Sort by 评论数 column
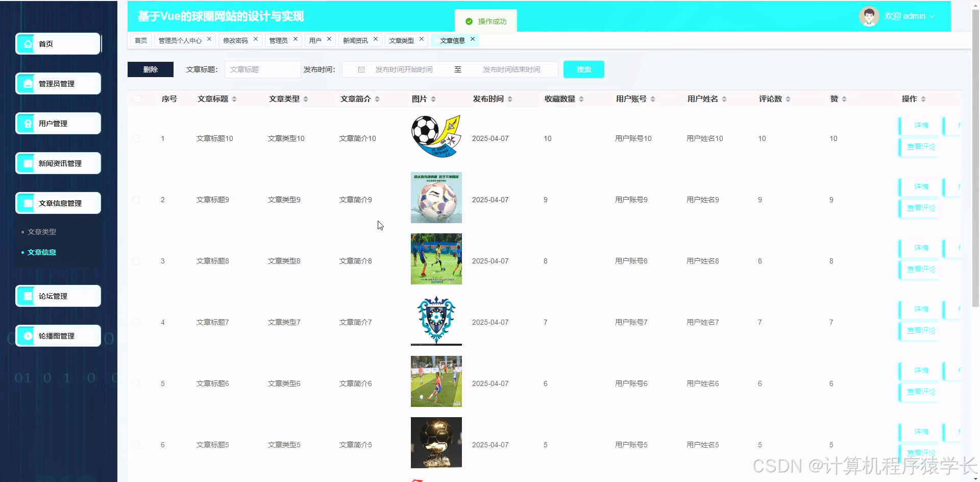 click(x=788, y=99)
